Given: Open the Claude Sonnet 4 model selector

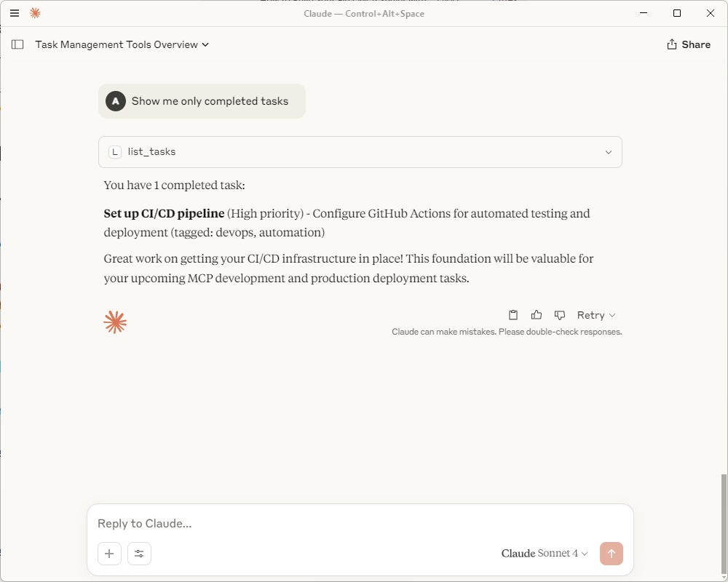Looking at the screenshot, I should (545, 553).
